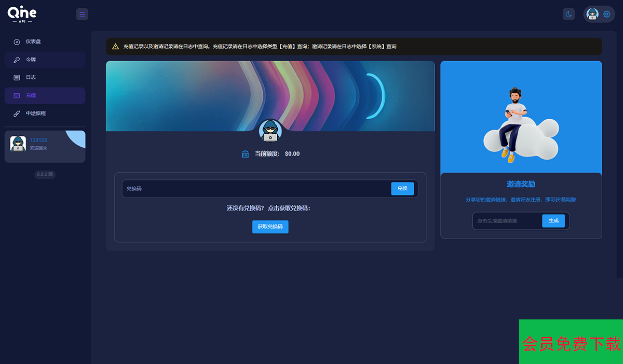Image resolution: width=623 pixels, height=364 pixels.
Task: Click the 中途旅程 rocket icon
Action: (x=17, y=114)
